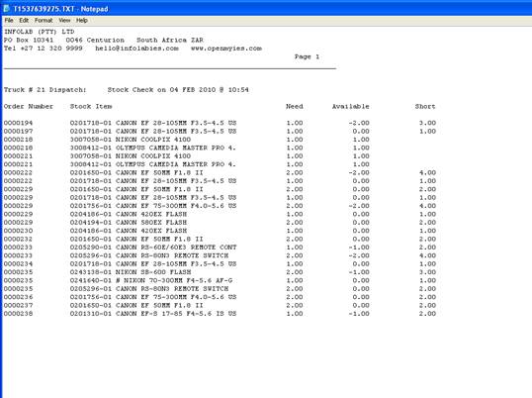Open the Format menu
Viewport: 532px width, 398px height.
tap(44, 21)
